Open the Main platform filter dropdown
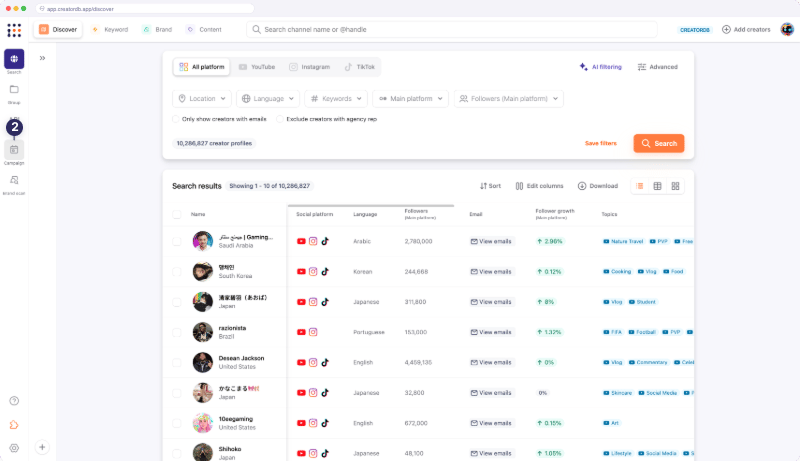The width and height of the screenshot is (800, 461). point(411,98)
